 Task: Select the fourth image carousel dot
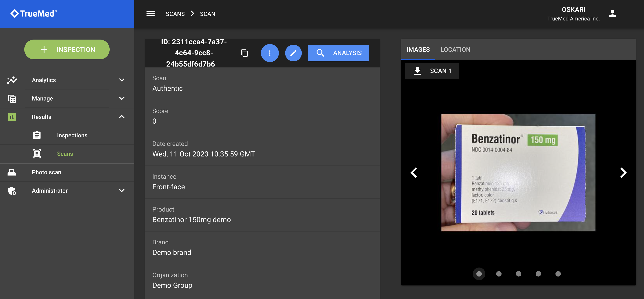coord(538,274)
